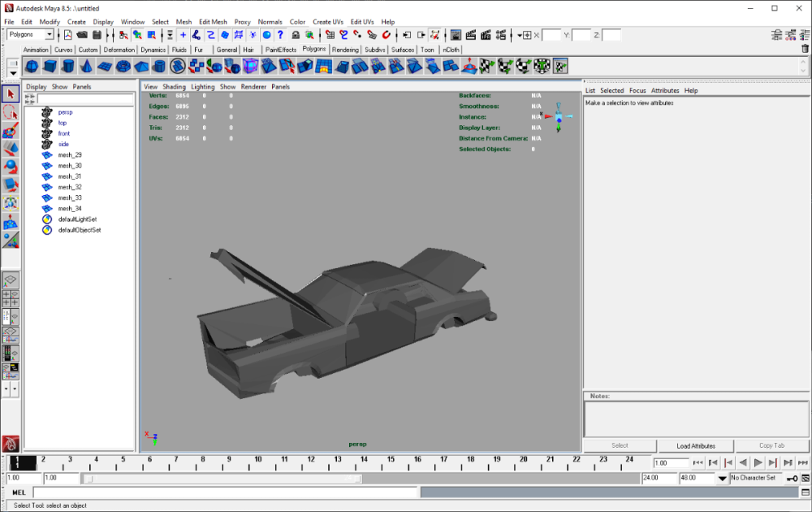Click the time range slider bar
The image size is (812, 512).
pyautogui.click(x=223, y=479)
